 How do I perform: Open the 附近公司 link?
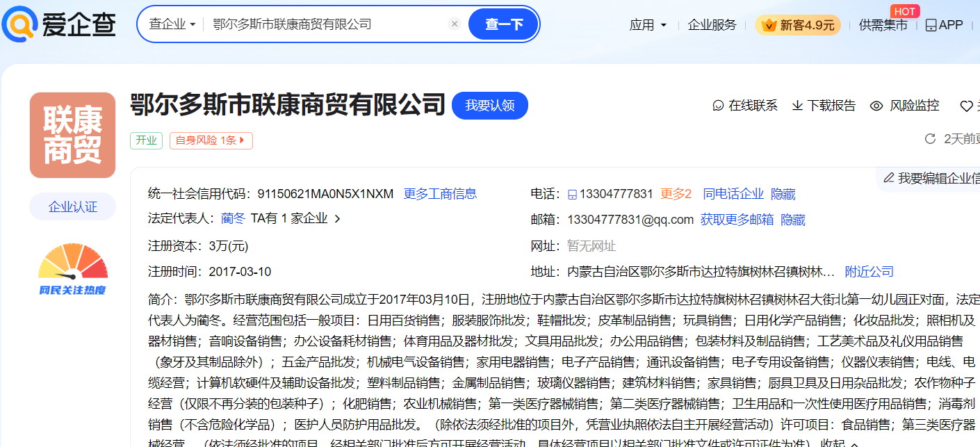tap(869, 272)
